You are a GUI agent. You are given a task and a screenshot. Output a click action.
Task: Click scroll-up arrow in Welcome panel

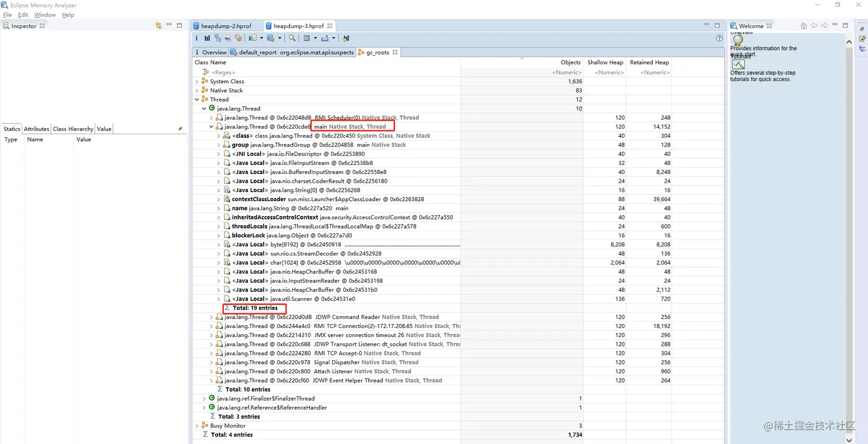click(x=850, y=41)
